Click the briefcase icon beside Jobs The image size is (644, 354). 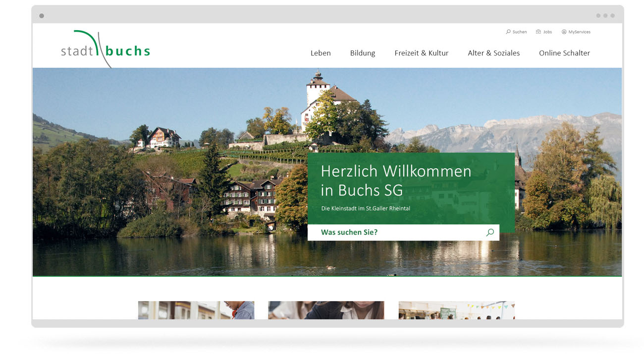(538, 32)
